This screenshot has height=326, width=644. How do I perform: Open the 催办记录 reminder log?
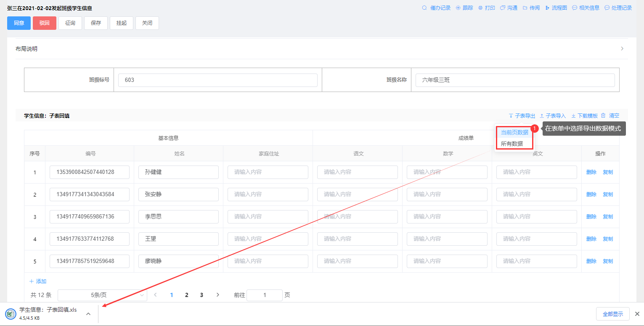436,8
